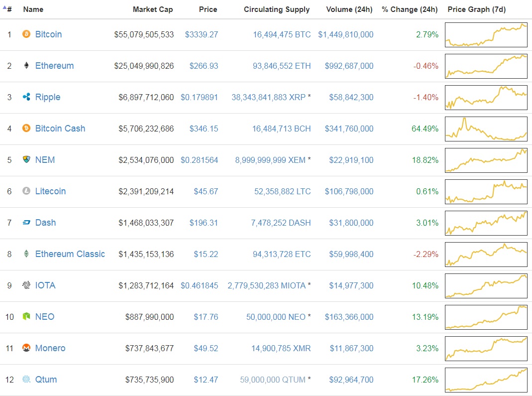The image size is (532, 396).
Task: Open IOTA 7-day price graph
Action: click(x=486, y=285)
